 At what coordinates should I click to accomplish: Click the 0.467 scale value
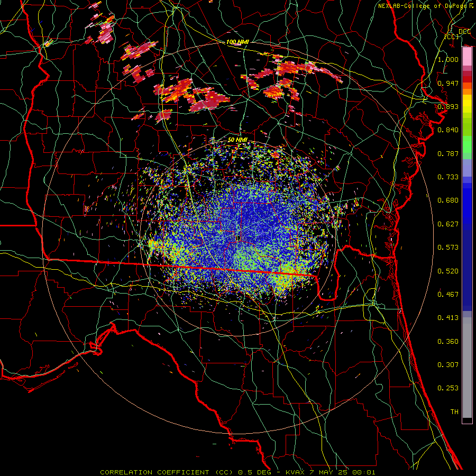[x=448, y=294]
